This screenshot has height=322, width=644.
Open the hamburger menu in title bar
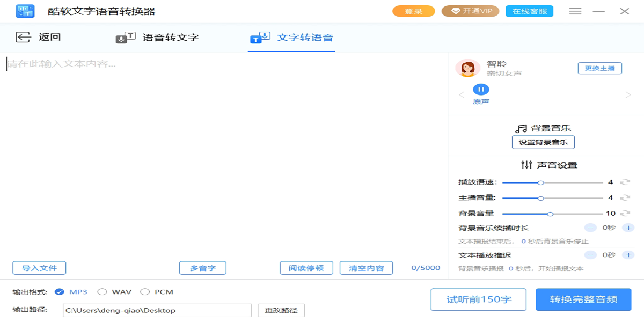tap(575, 11)
